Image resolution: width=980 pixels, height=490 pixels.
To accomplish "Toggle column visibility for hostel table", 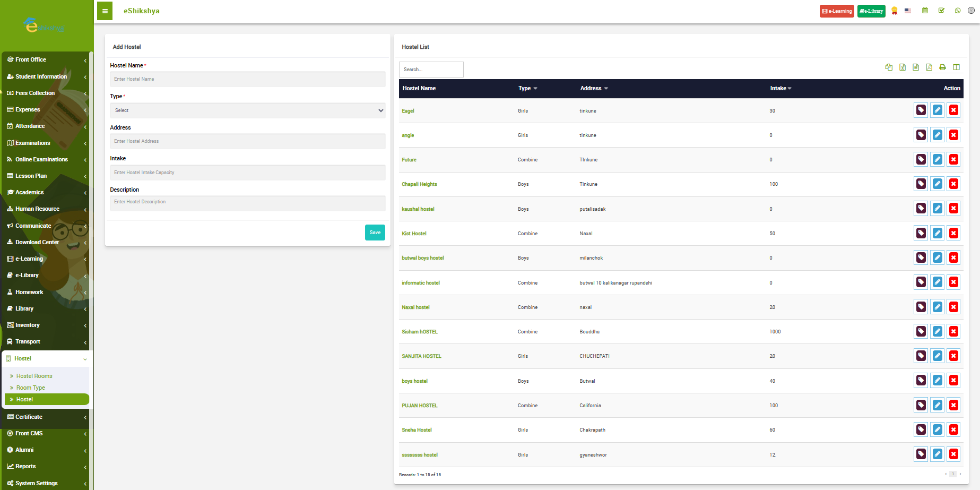I will (956, 67).
